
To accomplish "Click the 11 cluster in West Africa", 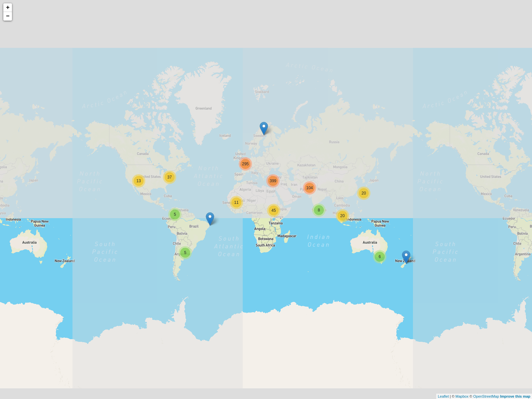I will pos(236,202).
